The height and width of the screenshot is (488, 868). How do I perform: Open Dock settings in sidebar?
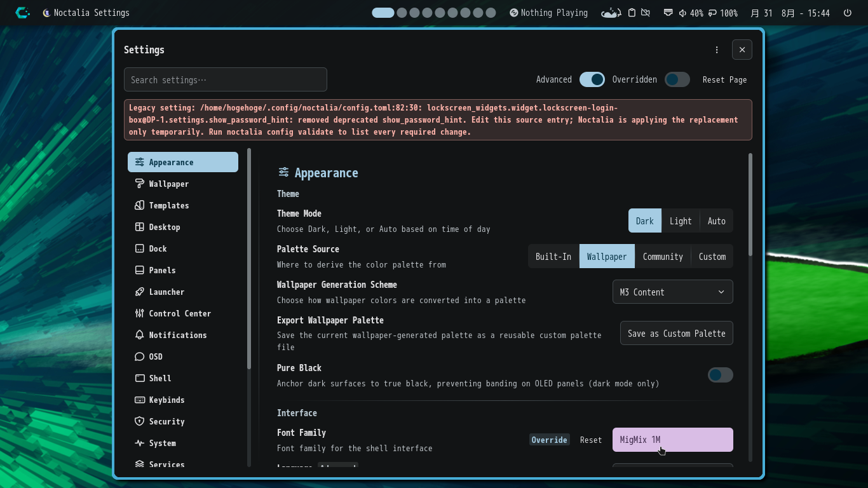183,248
